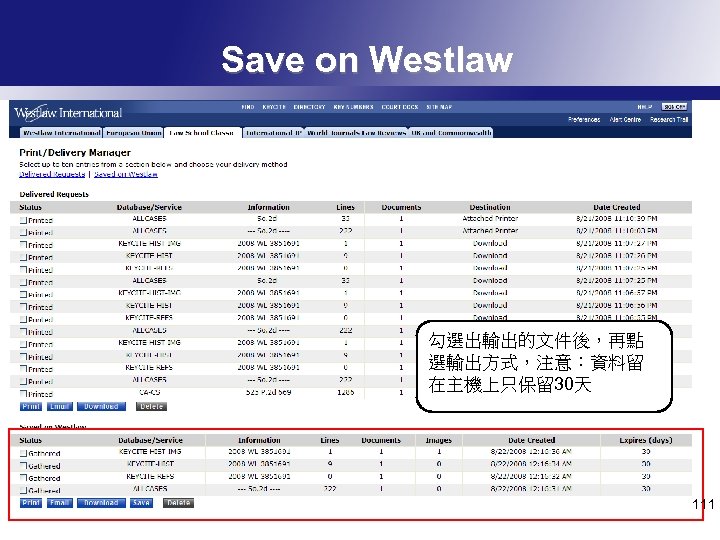Open the UK and Commonwealth tab
Image resolution: width=720 pixels, height=540 pixels.
tap(451, 133)
